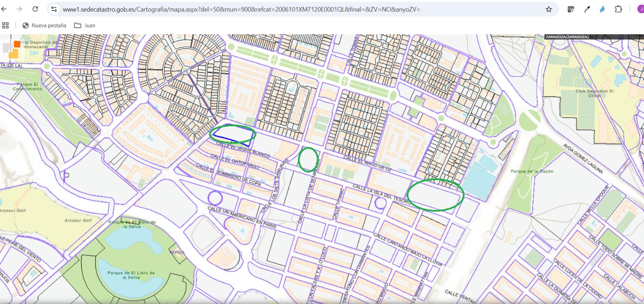Image resolution: width=644 pixels, height=304 pixels.
Task: Open site information icon in address bar
Action: coord(54,9)
